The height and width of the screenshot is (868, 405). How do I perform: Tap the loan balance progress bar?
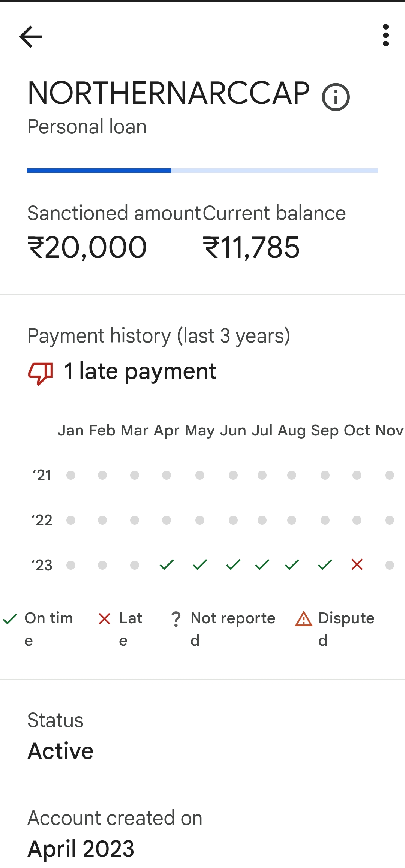tap(202, 171)
